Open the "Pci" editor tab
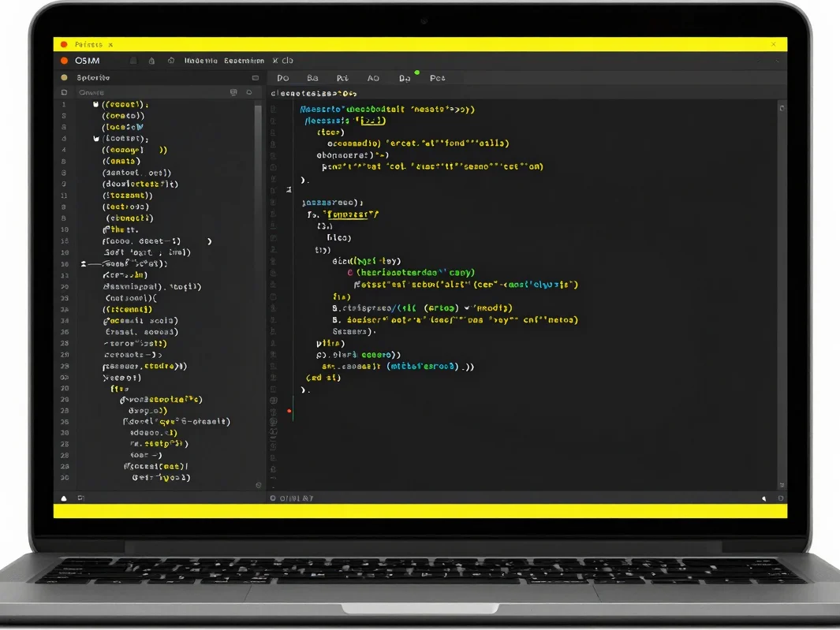 point(342,78)
